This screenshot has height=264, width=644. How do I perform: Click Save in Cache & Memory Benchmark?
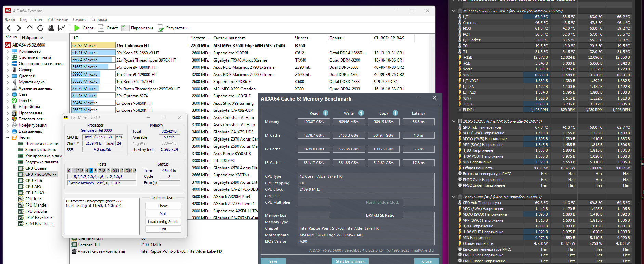pyautogui.click(x=273, y=261)
